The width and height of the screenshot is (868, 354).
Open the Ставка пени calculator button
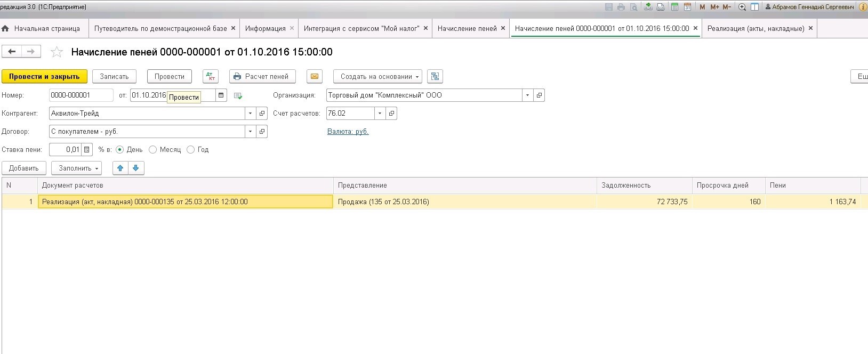click(87, 150)
